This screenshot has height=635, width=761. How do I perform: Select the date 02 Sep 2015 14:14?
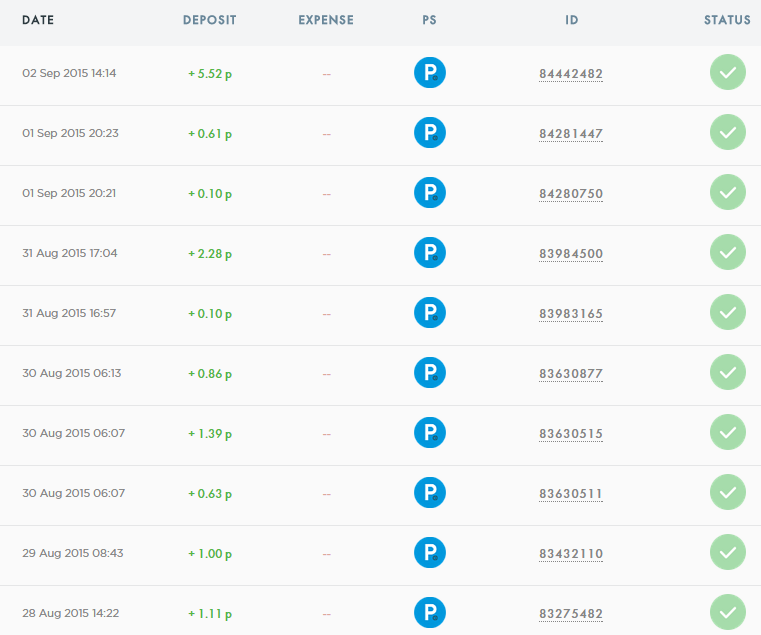click(x=69, y=73)
